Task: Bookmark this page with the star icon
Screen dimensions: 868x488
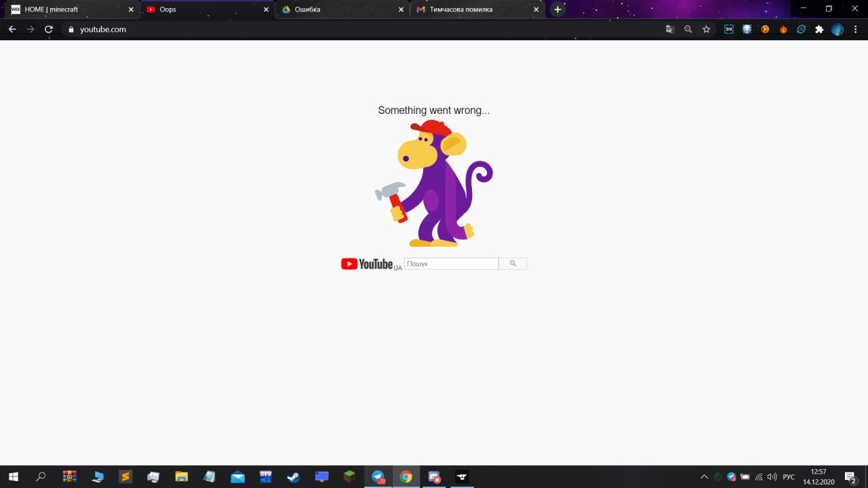Action: click(707, 29)
